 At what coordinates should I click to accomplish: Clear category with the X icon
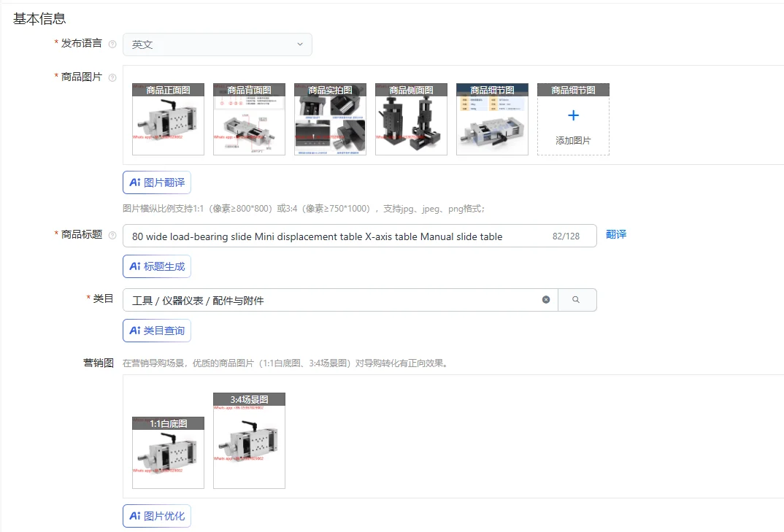pyautogui.click(x=546, y=299)
